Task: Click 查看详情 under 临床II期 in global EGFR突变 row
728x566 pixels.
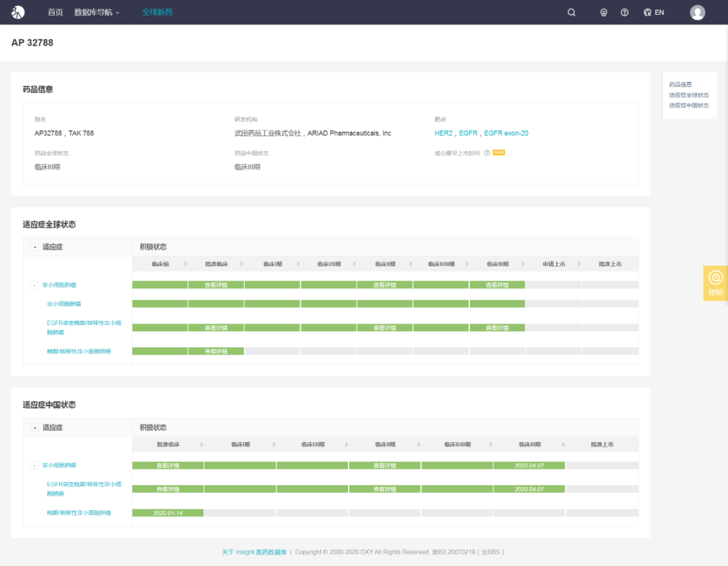Action: (x=385, y=328)
